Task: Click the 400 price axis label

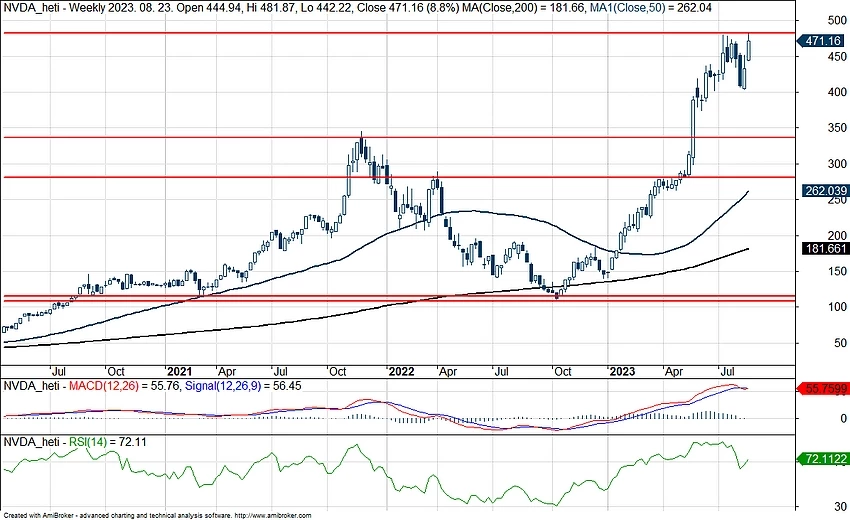Action: (x=837, y=92)
